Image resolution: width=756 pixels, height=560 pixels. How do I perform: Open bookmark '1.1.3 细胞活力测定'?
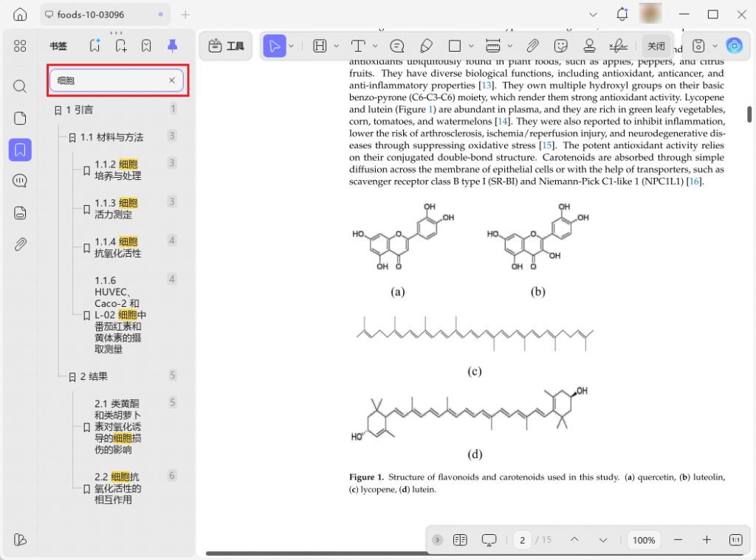click(117, 209)
